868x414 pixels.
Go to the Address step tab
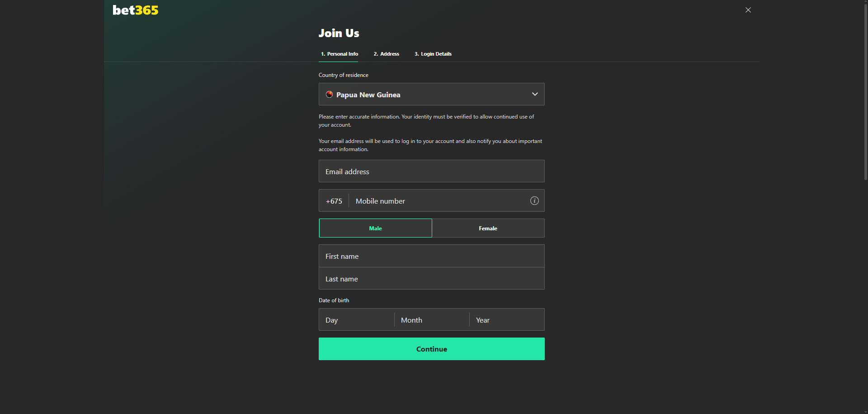[386, 54]
